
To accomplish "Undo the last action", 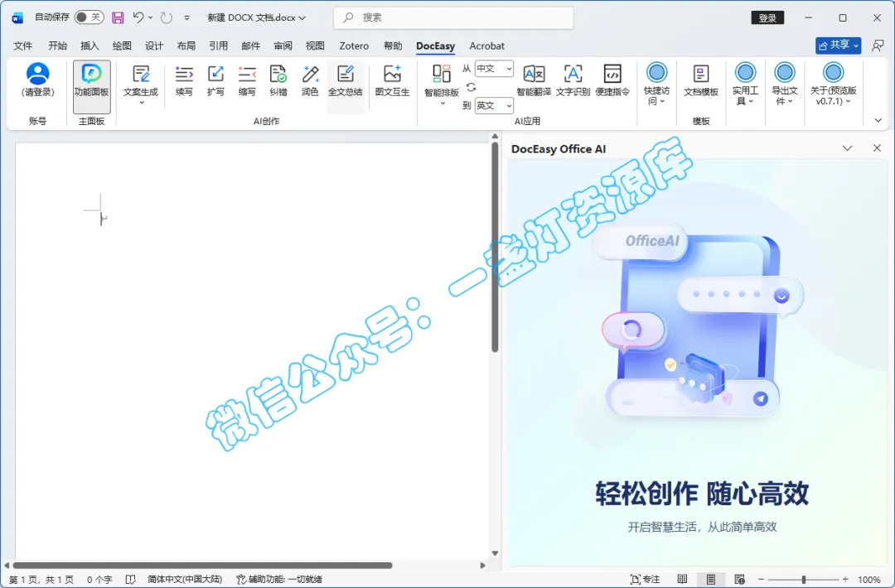I will point(138,17).
